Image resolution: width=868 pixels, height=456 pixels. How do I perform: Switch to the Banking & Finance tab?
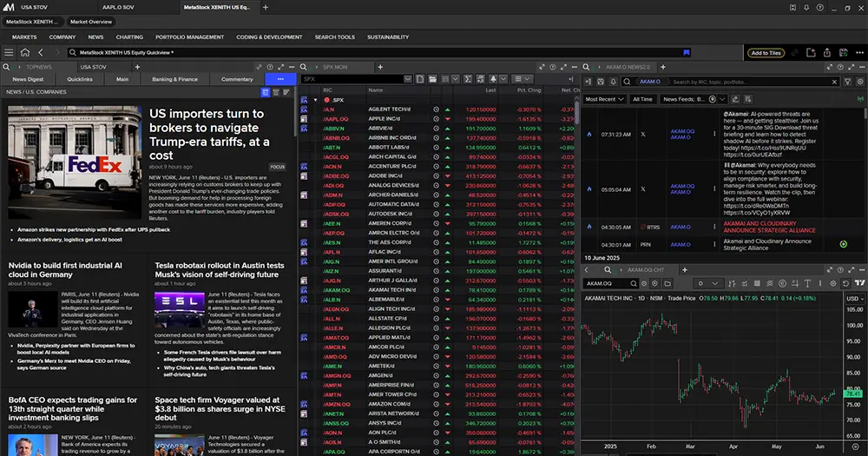click(174, 79)
